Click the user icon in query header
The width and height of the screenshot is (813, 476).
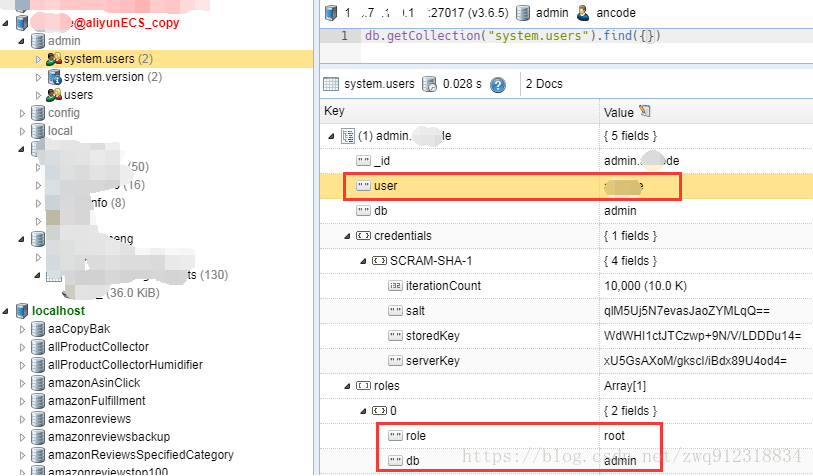(582, 12)
